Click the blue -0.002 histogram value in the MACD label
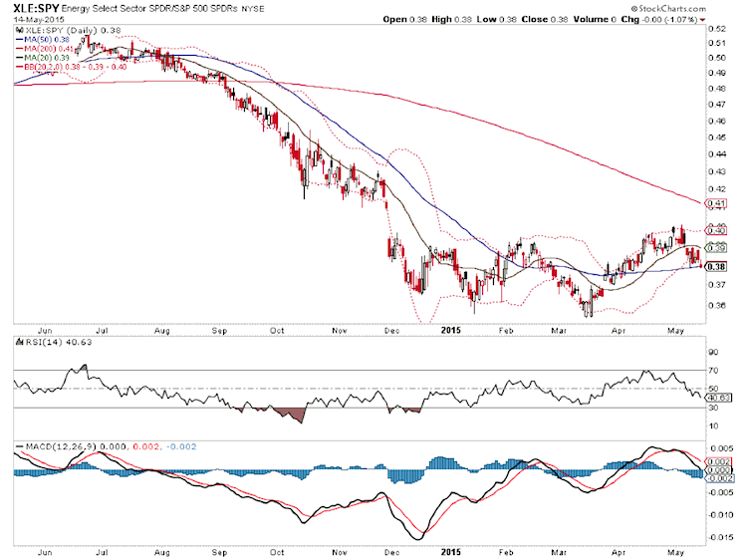 coord(179,447)
